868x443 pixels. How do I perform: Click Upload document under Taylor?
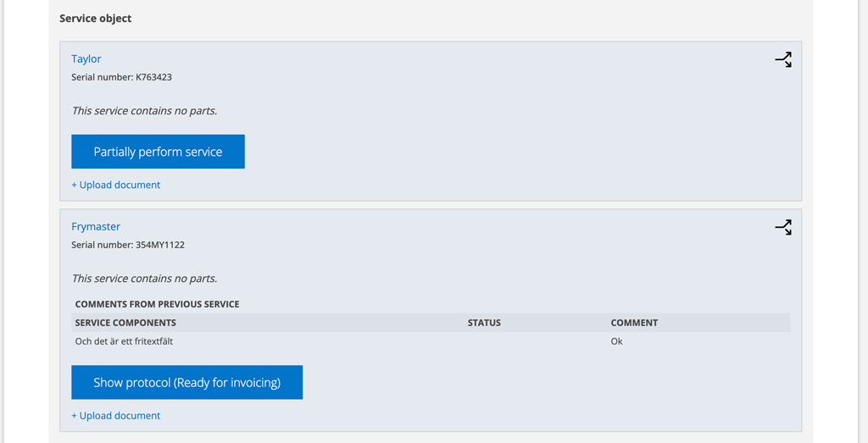click(x=115, y=185)
